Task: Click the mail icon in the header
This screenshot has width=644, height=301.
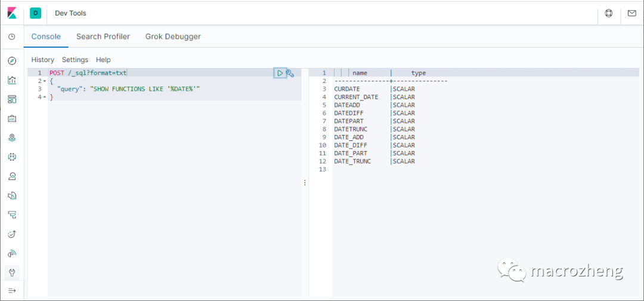Action: tap(632, 13)
